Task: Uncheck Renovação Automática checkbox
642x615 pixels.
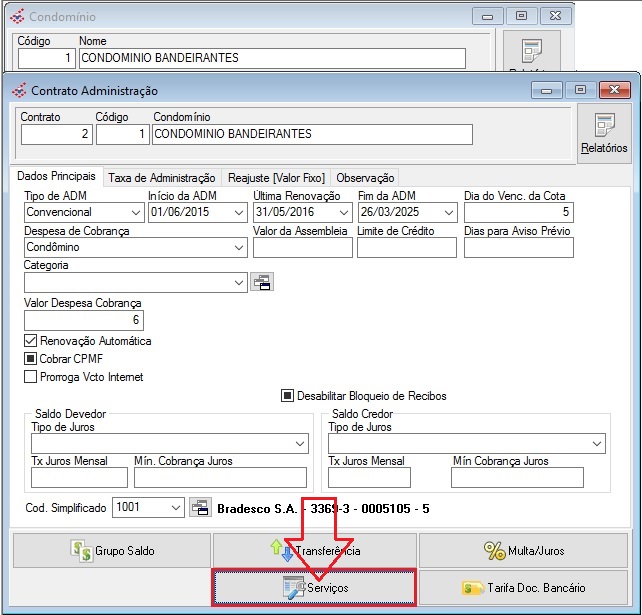Action: [30, 341]
